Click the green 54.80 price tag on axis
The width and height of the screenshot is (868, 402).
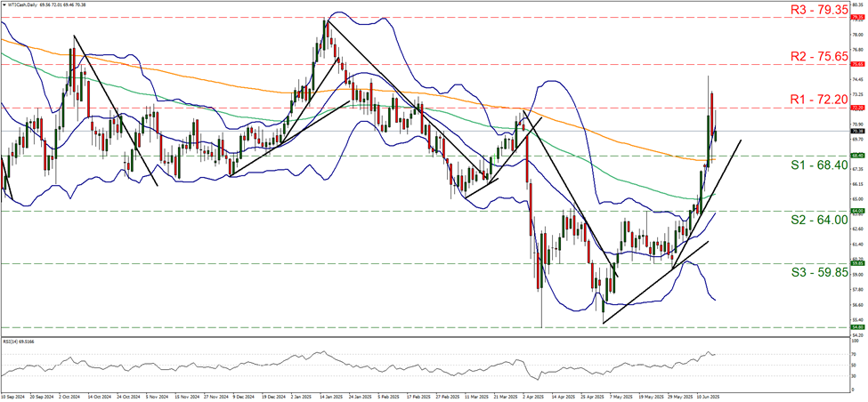[x=858, y=327]
